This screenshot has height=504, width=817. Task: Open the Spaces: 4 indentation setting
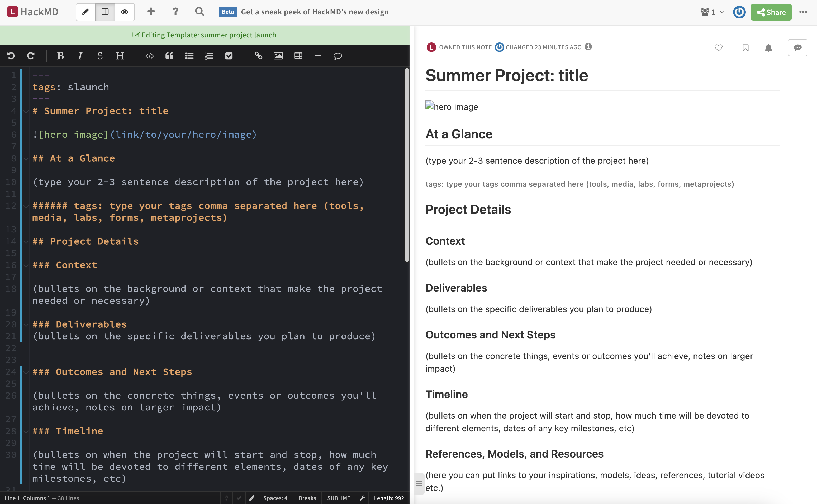point(275,498)
